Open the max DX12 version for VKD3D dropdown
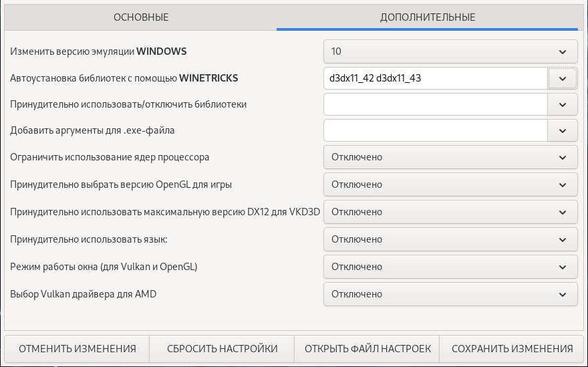 [450, 212]
